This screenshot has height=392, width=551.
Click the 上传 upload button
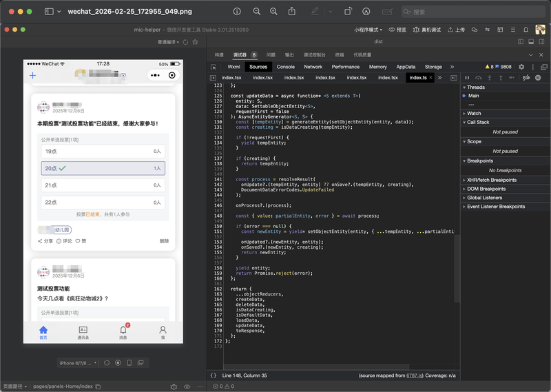coord(456,30)
